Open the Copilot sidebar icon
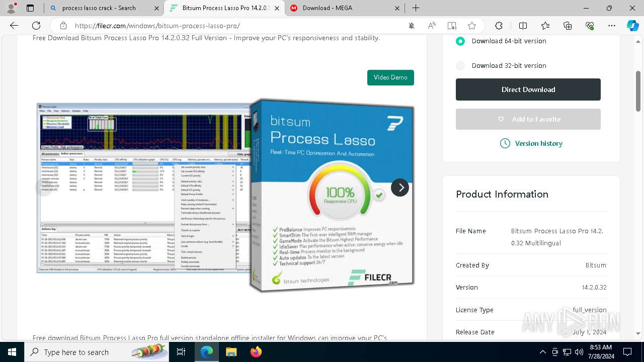 click(632, 26)
